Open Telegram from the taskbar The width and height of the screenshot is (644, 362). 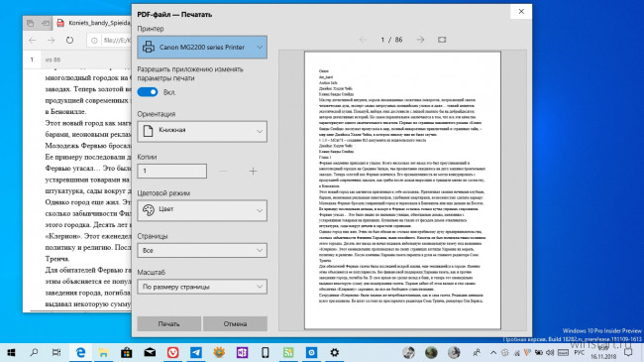pyautogui.click(x=196, y=352)
